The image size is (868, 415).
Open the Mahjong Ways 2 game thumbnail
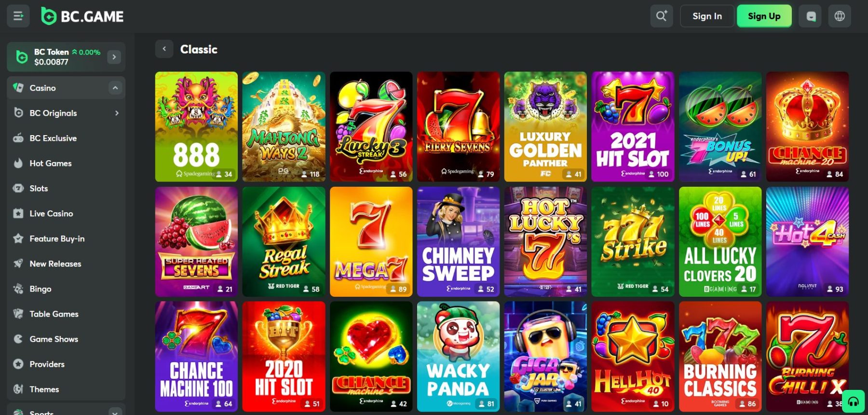[284, 127]
